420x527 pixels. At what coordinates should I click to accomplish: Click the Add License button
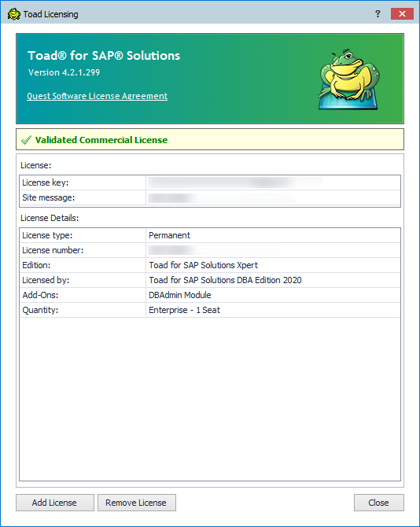pos(55,503)
